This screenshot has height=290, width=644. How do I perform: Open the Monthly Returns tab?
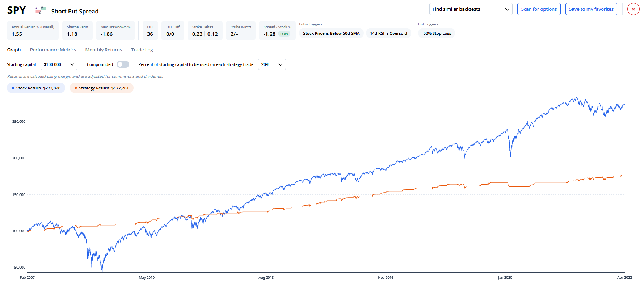104,50
